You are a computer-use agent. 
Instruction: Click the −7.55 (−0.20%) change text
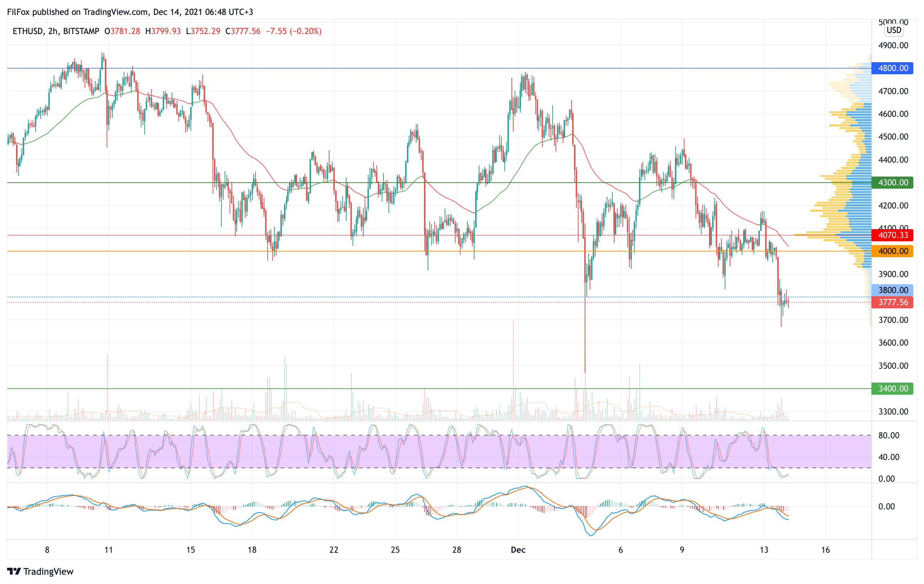(x=294, y=31)
